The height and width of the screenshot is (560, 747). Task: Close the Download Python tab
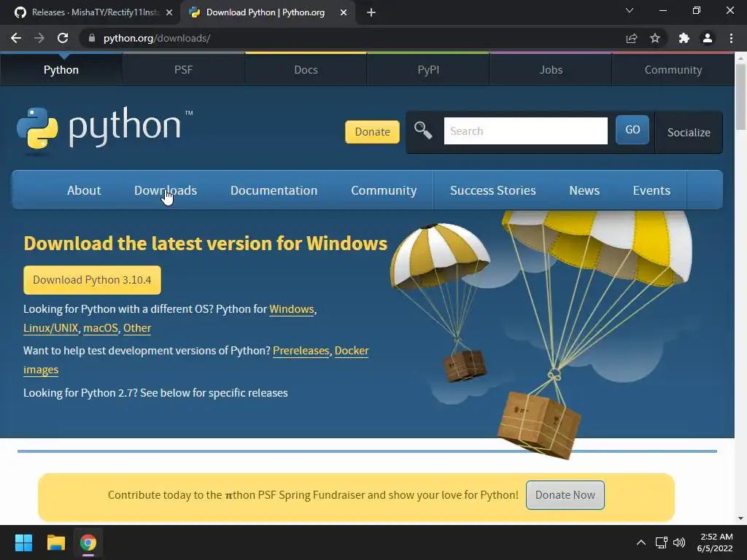click(344, 12)
